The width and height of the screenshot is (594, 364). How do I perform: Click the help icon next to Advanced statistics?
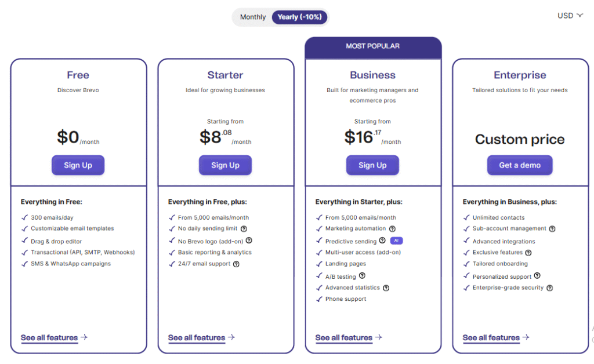click(386, 288)
